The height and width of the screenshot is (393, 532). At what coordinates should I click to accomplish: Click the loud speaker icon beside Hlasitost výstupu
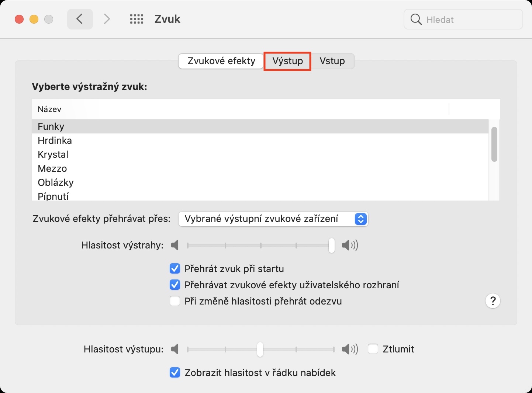click(349, 349)
